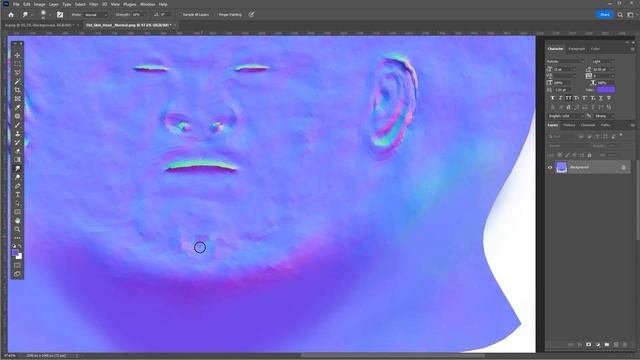Select the Brush tool

17,125
